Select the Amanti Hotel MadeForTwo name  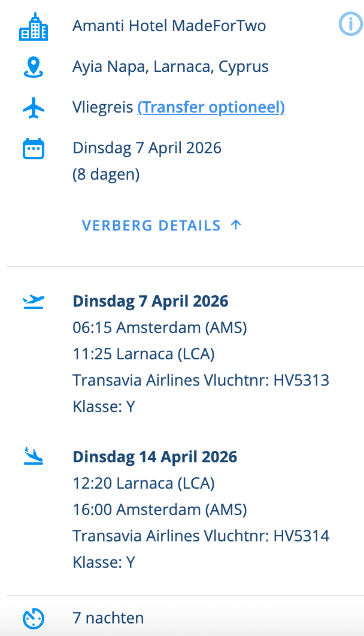pyautogui.click(x=169, y=26)
